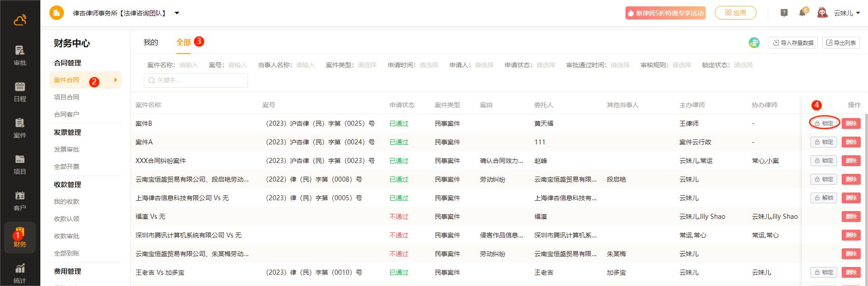
Task: Click the green round icon beside 导入存量数据
Action: coord(754,43)
